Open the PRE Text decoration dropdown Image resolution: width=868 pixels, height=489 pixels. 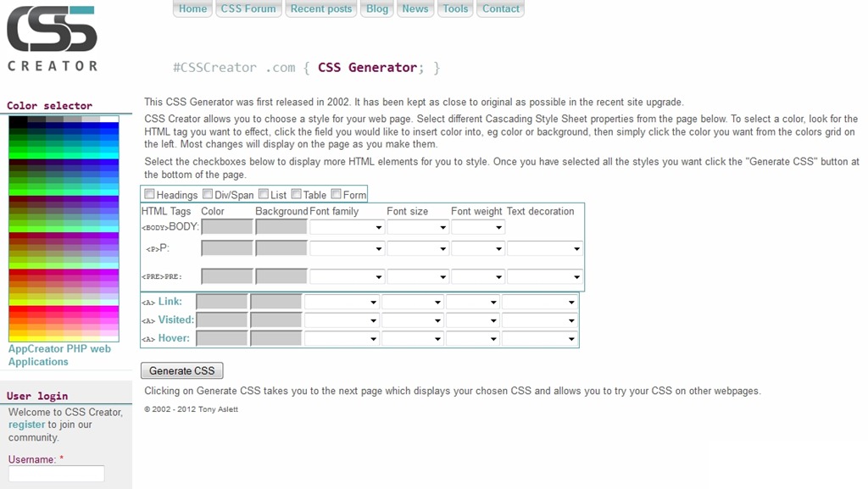(545, 276)
